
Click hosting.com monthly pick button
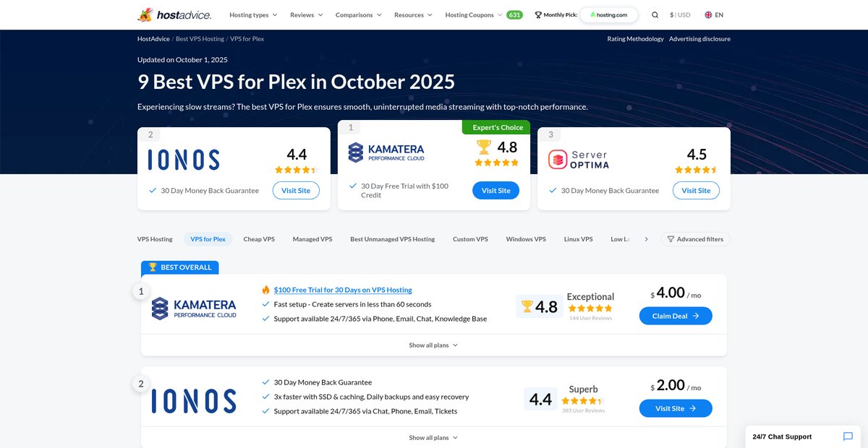point(609,14)
